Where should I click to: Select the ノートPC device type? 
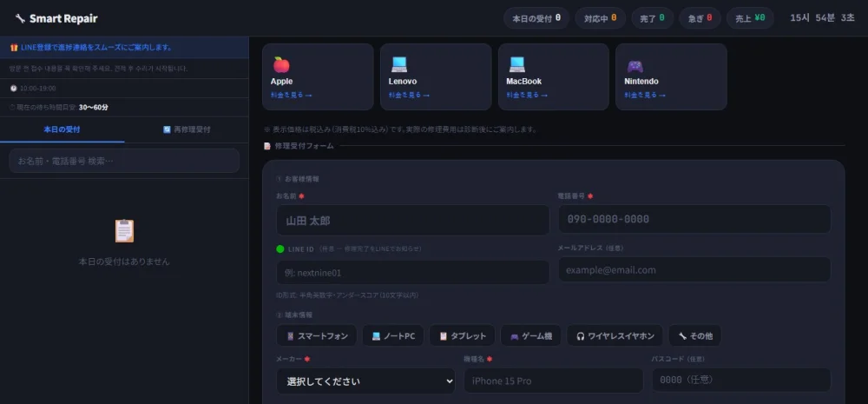393,336
